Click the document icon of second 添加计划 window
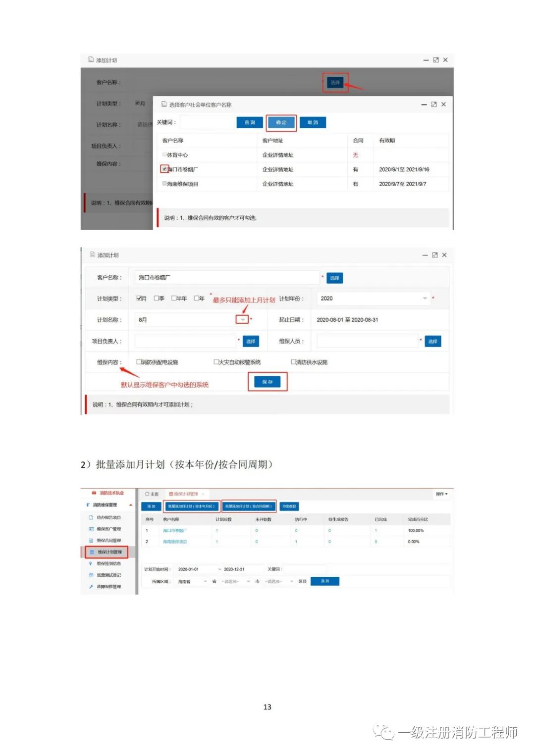Screen dimensions: 535x756 pyautogui.click(x=92, y=254)
